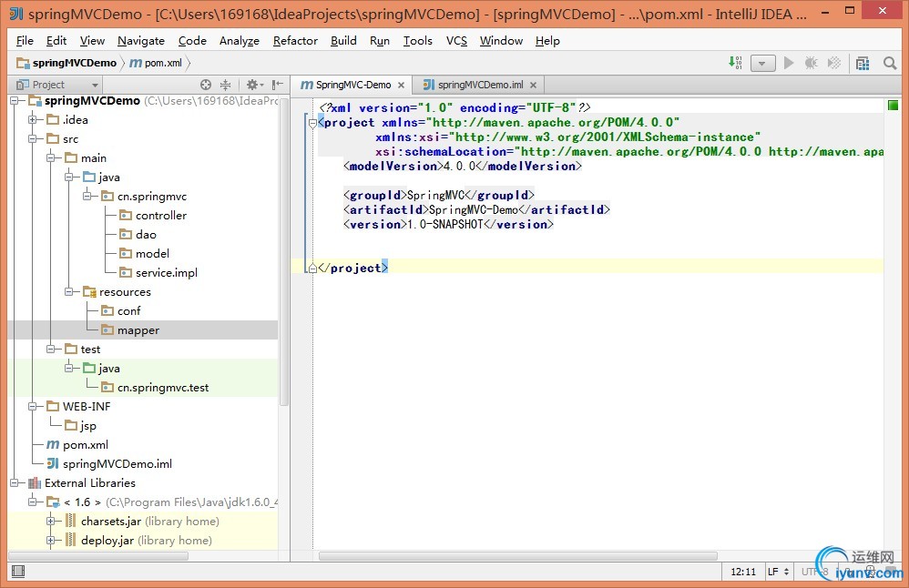Collapse the main folder node
This screenshot has width=909, height=588.
tap(50, 158)
